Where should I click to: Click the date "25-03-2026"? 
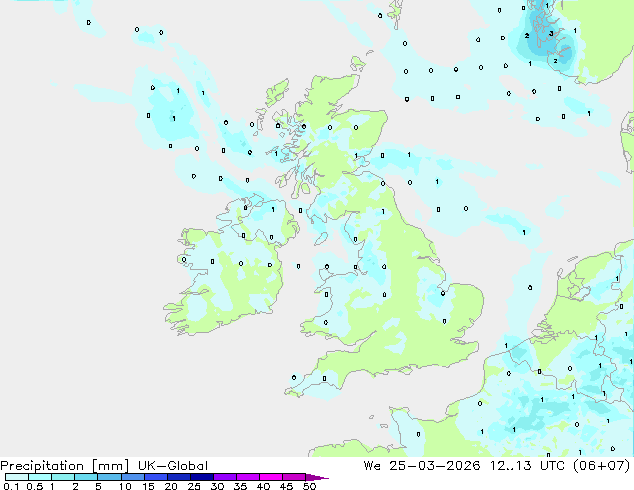(435, 466)
